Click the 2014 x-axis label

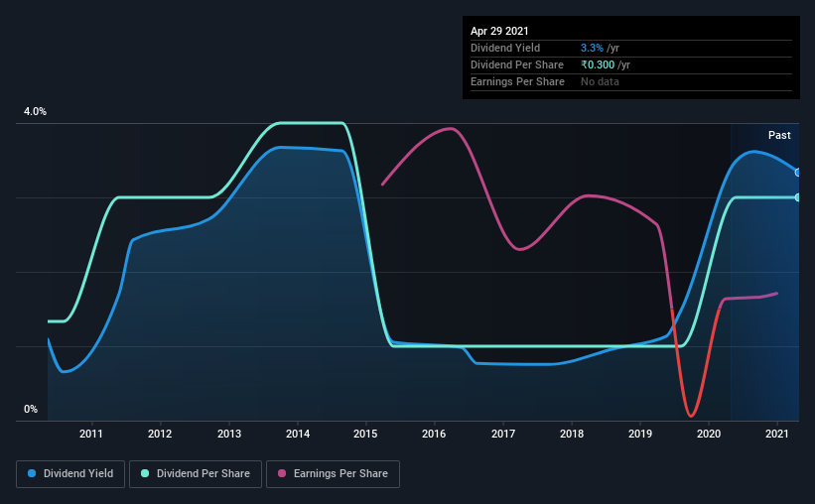(297, 434)
